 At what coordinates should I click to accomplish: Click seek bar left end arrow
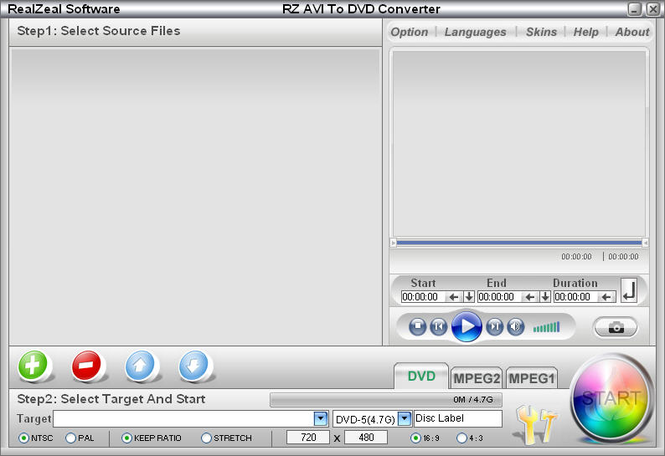coord(393,243)
